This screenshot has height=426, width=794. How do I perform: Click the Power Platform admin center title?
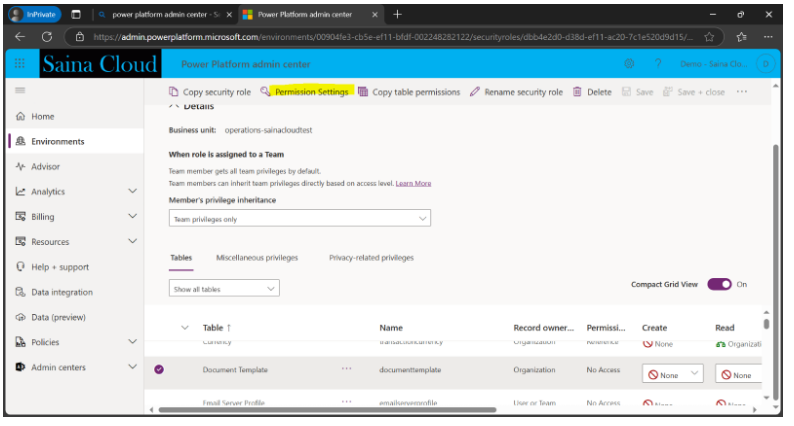246,64
